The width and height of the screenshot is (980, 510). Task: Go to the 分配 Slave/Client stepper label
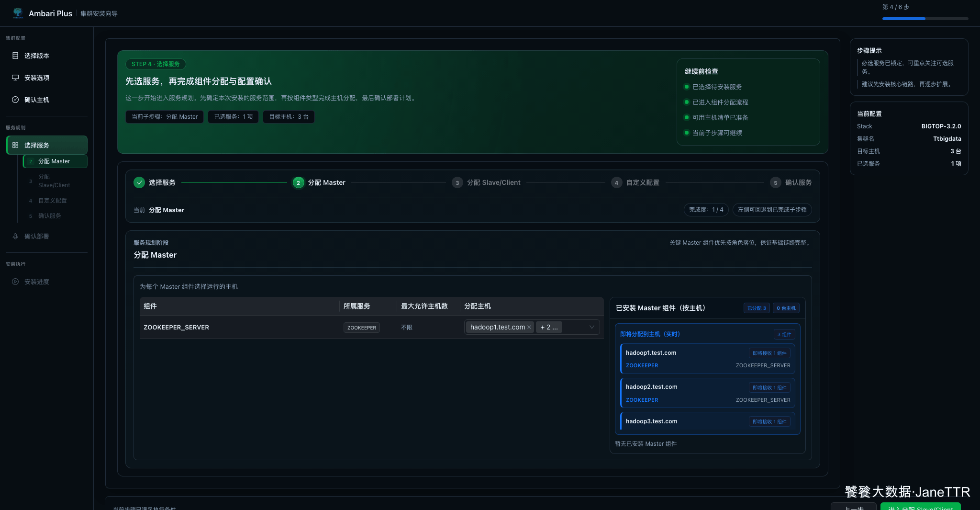(493, 182)
